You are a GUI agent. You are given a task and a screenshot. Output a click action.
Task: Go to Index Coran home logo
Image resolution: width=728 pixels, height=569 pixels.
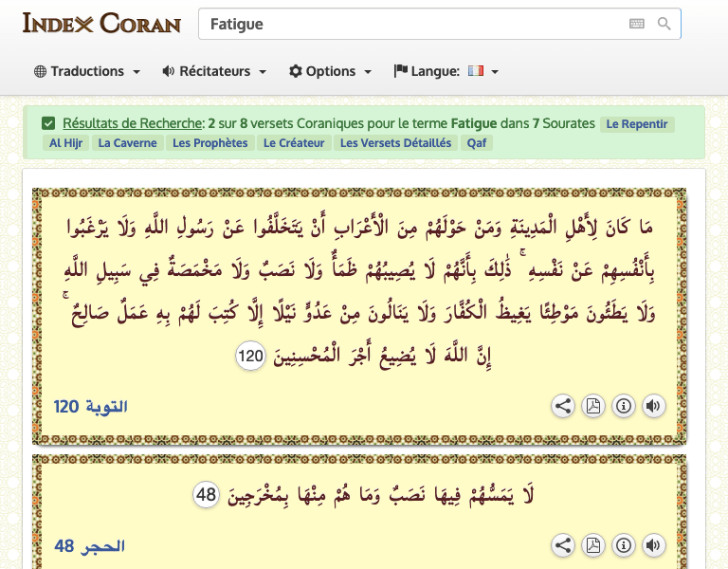click(x=101, y=24)
